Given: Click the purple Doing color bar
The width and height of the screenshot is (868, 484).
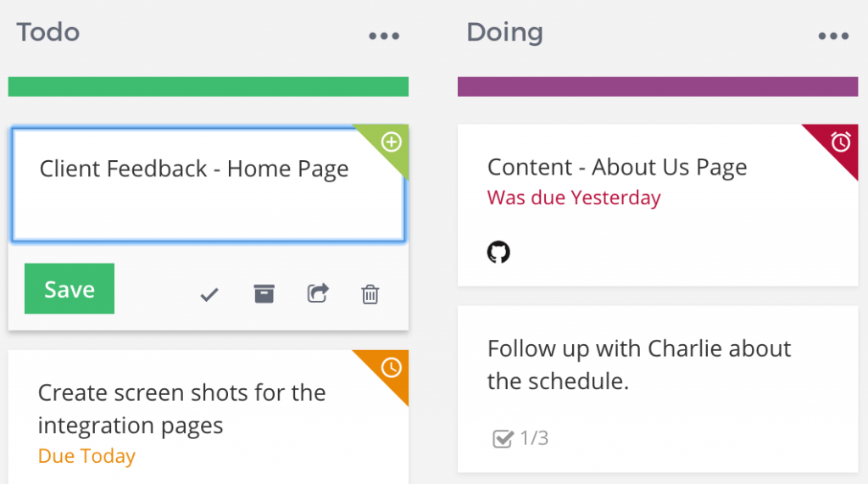Looking at the screenshot, I should click(x=658, y=87).
